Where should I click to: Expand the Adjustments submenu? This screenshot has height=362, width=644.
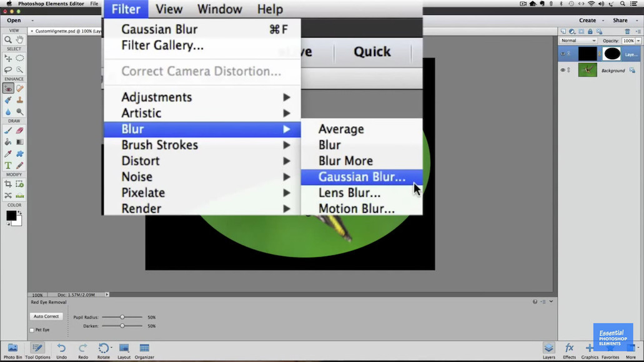[x=202, y=97]
